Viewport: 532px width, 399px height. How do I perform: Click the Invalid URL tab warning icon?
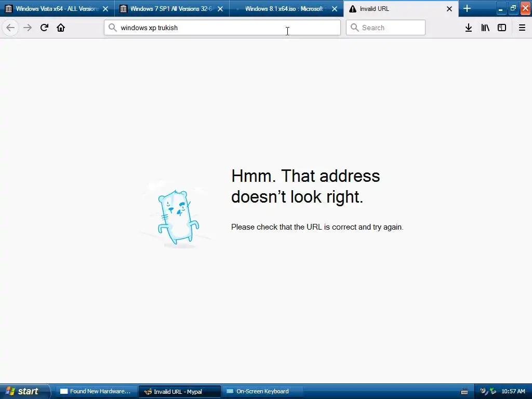pos(353,9)
